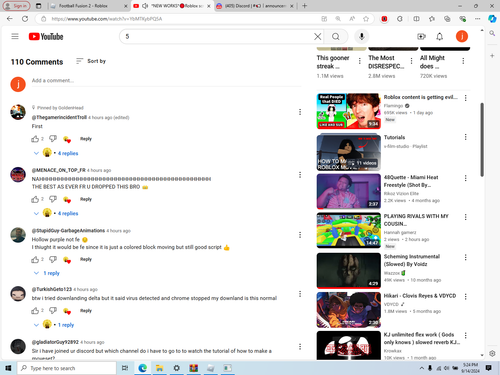Go to the YouTube home logo
Viewport: 500px width, 375px height.
(x=46, y=36)
